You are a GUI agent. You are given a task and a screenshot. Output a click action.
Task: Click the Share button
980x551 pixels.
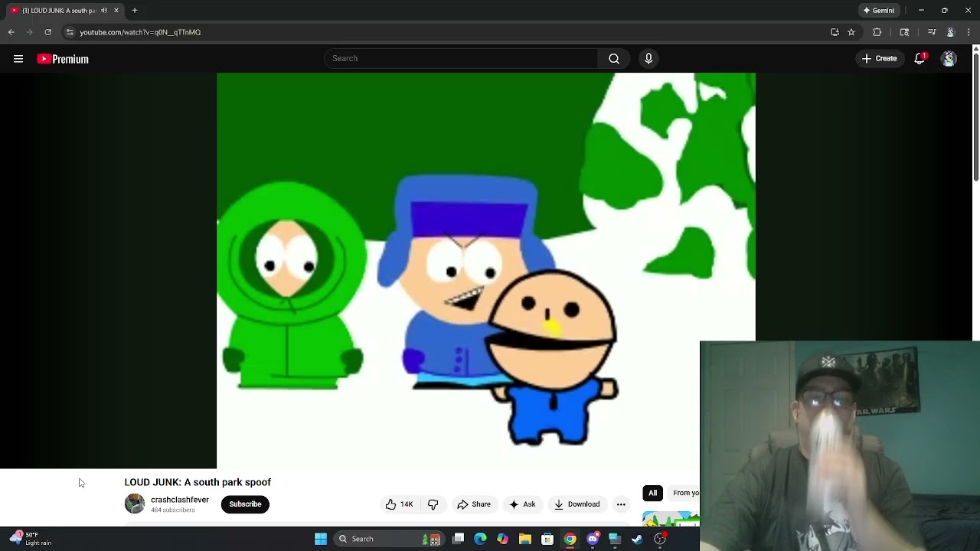(474, 504)
